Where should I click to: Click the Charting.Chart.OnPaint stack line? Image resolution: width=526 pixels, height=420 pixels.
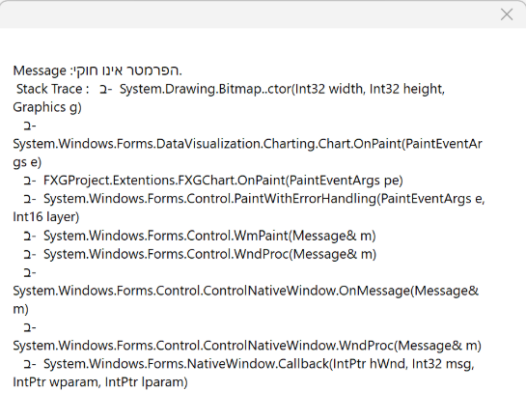pos(248,144)
